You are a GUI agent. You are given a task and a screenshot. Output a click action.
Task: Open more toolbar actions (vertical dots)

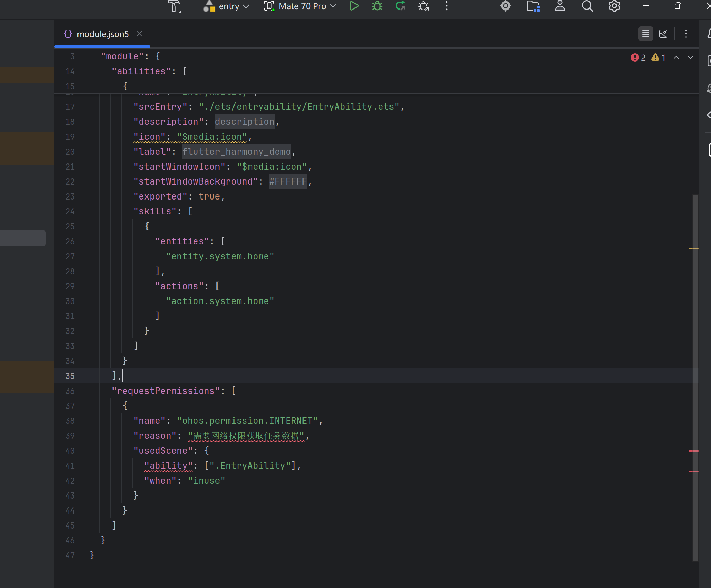click(447, 6)
